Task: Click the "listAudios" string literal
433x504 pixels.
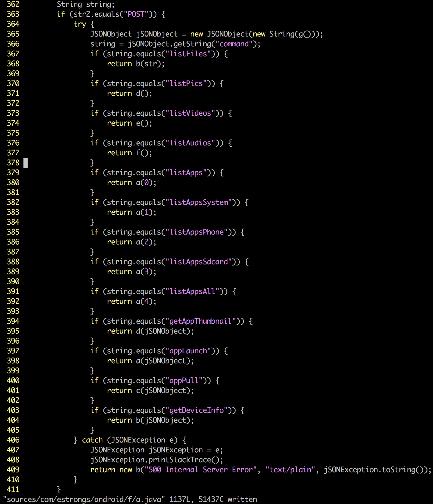Action: pos(190,143)
